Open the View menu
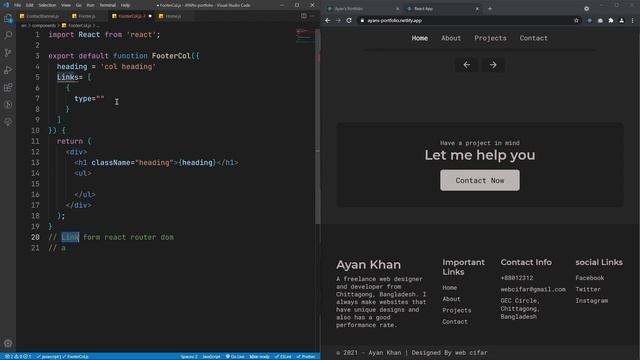 coord(66,5)
